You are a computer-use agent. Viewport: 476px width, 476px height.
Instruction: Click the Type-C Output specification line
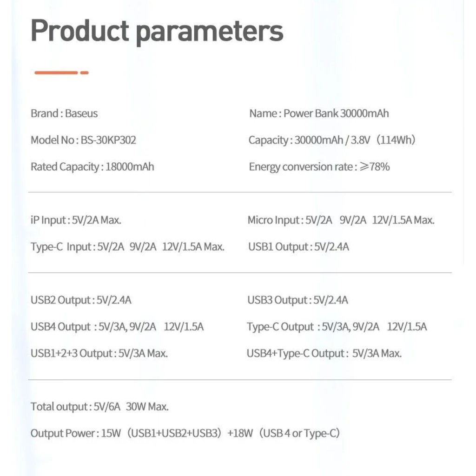pyautogui.click(x=337, y=327)
